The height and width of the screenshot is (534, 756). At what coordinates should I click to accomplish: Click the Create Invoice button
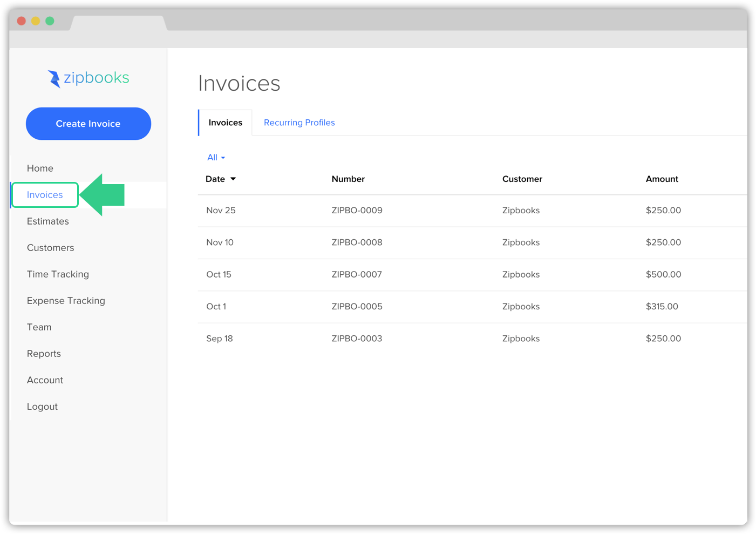88,124
